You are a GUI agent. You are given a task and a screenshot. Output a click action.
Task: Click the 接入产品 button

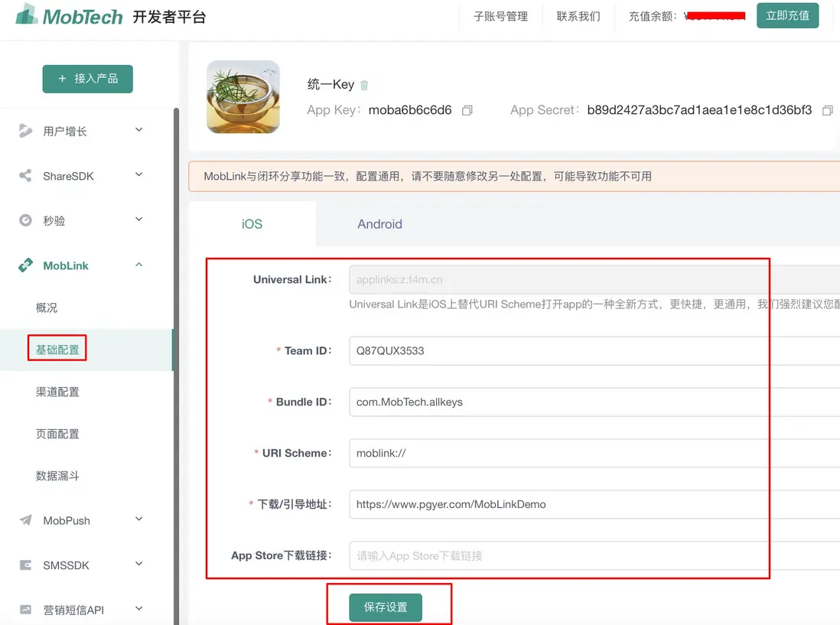(x=88, y=79)
